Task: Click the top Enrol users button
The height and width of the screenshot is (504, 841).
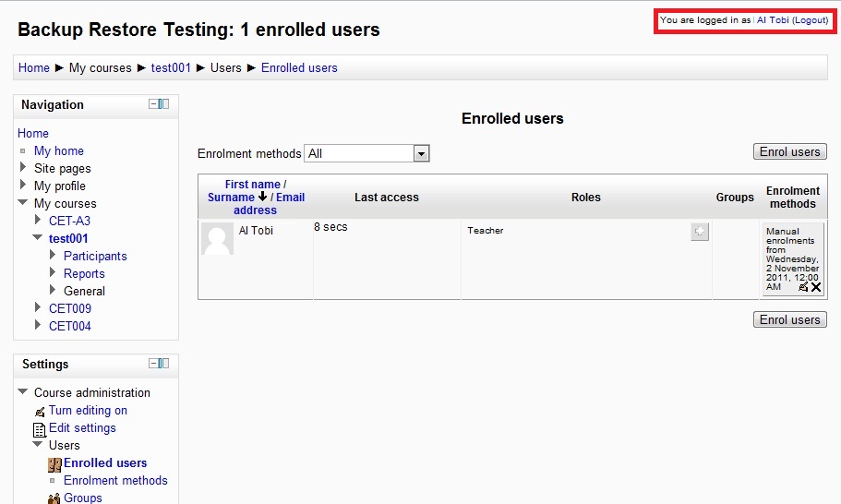Action: pyautogui.click(x=789, y=151)
